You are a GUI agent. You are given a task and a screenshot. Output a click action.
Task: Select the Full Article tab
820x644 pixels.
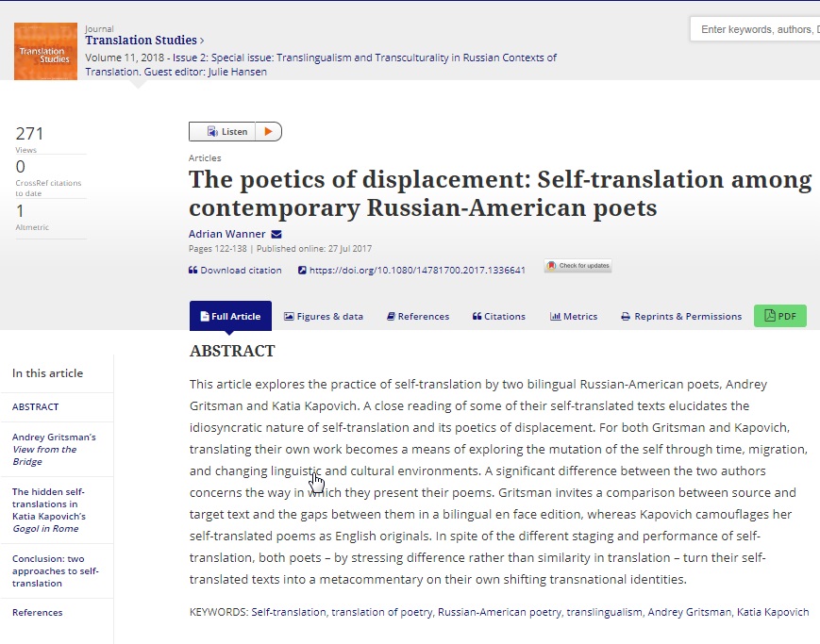tap(230, 316)
